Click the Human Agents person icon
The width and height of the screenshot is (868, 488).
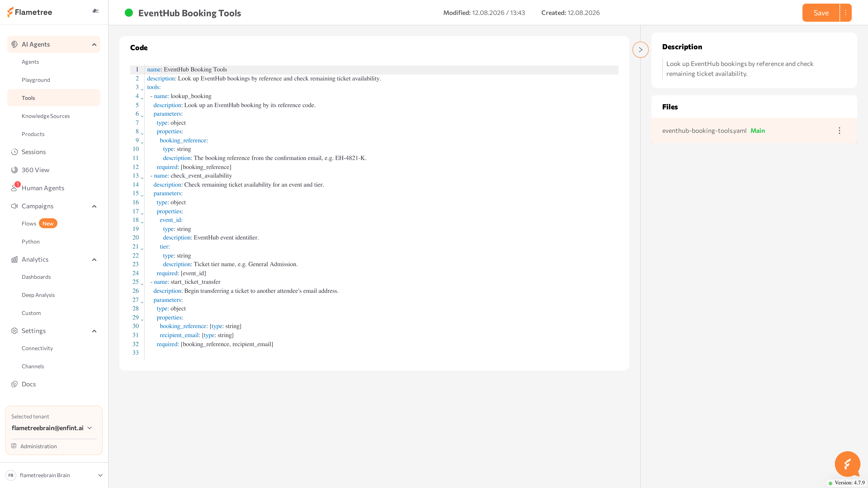(x=14, y=188)
